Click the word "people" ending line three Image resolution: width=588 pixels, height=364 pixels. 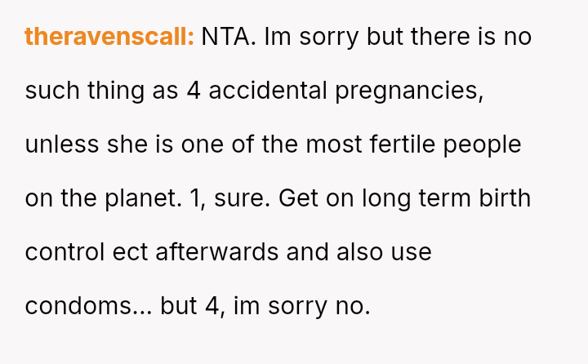pyautogui.click(x=485, y=145)
